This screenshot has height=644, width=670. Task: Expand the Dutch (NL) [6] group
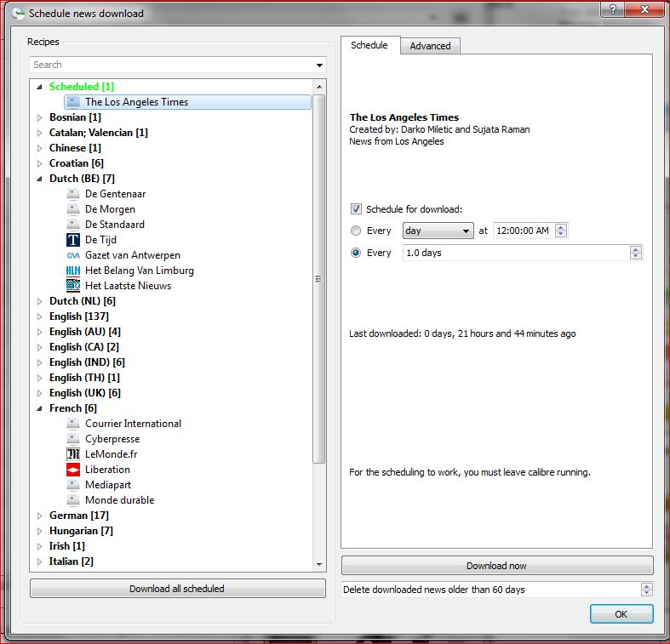[40, 301]
